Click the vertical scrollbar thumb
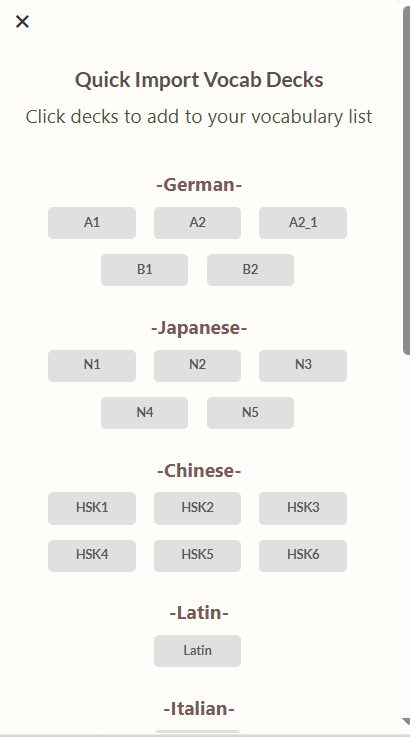 [407, 181]
